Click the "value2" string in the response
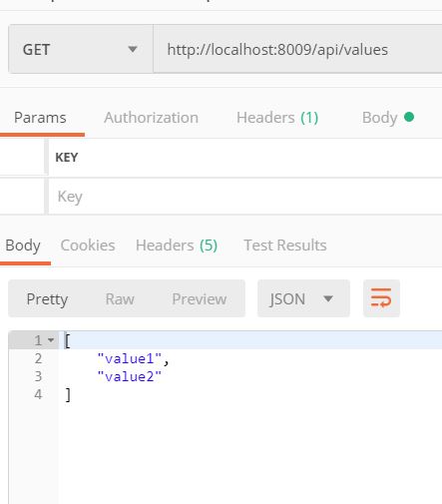This screenshot has height=504, width=442. [x=130, y=376]
